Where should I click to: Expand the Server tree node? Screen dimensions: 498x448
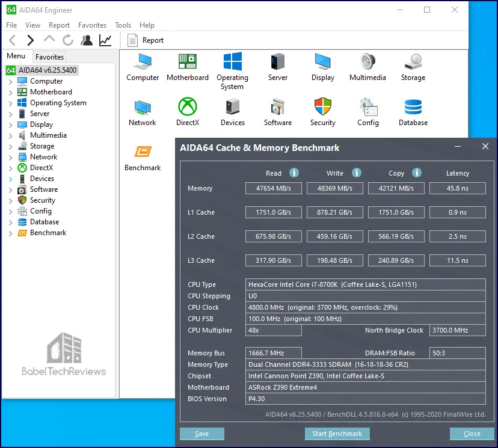(x=10, y=114)
